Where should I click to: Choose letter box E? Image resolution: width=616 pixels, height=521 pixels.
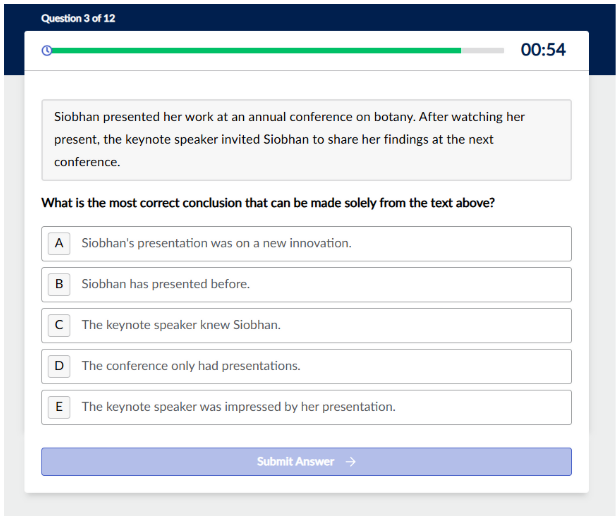point(59,407)
